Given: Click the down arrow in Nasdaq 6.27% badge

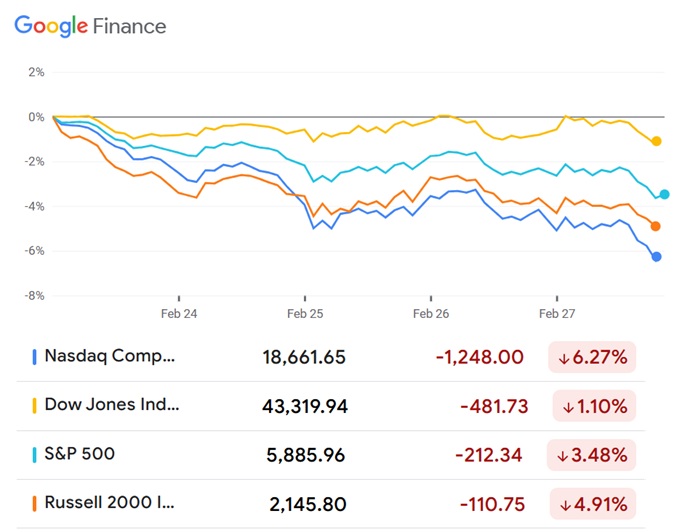Looking at the screenshot, I should [564, 357].
